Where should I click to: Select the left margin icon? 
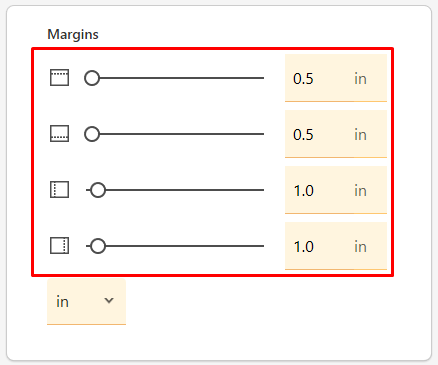point(60,190)
